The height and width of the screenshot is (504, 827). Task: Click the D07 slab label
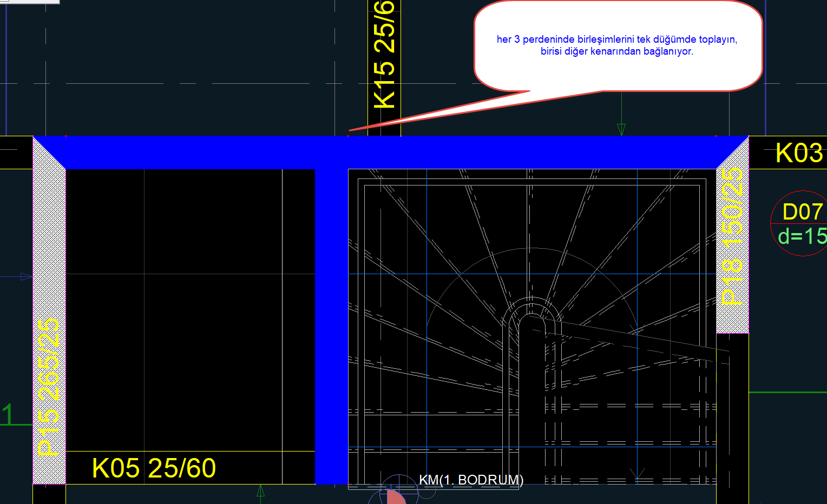click(x=803, y=212)
